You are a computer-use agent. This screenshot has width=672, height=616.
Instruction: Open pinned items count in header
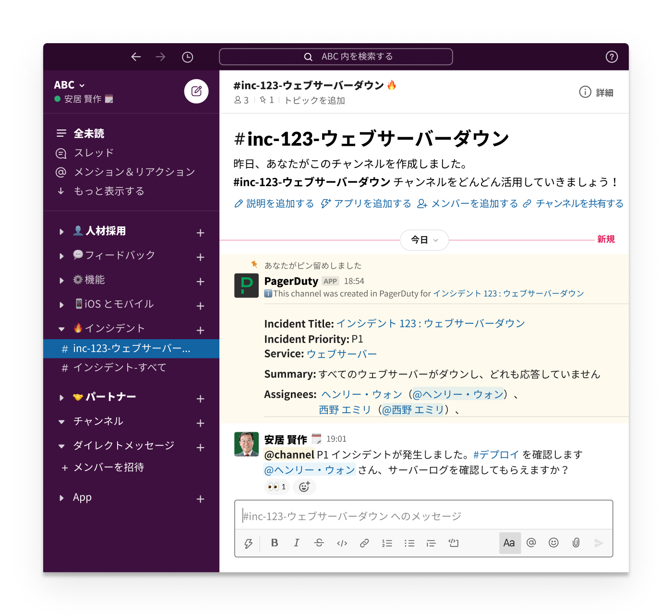click(266, 100)
